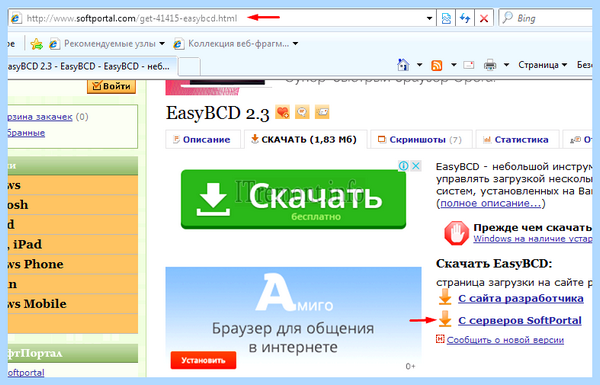The image size is (600, 385).
Task: Open the softportal link in the sidebar
Action: [x=26, y=372]
